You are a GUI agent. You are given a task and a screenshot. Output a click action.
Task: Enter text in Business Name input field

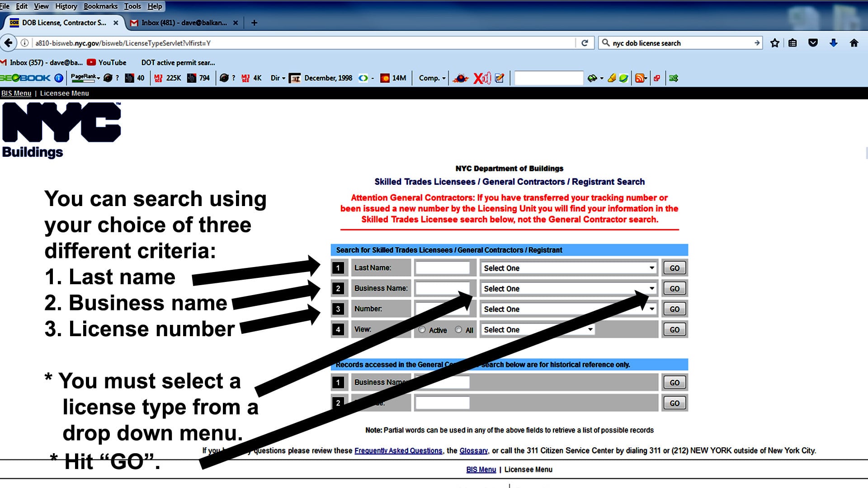pos(444,288)
